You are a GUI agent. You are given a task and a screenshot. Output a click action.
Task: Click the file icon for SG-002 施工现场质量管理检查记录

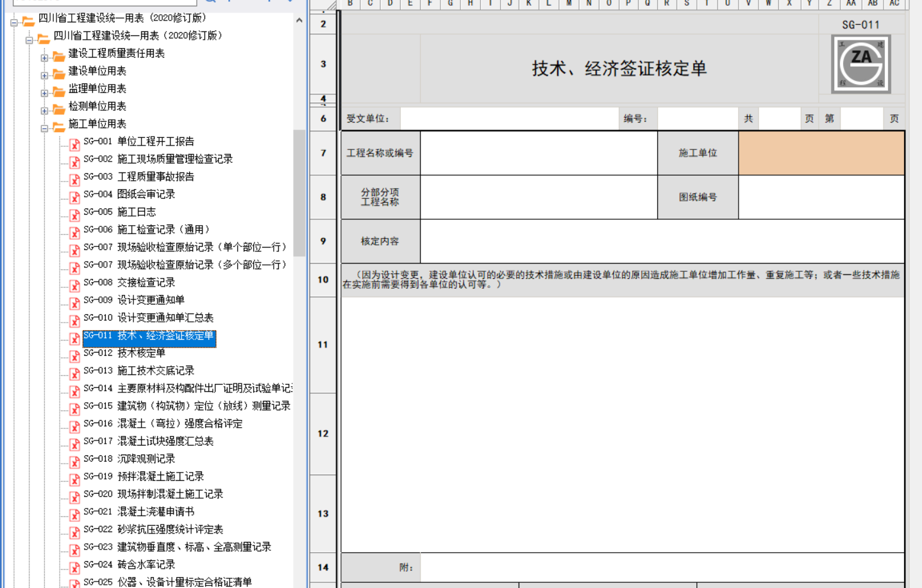point(74,162)
